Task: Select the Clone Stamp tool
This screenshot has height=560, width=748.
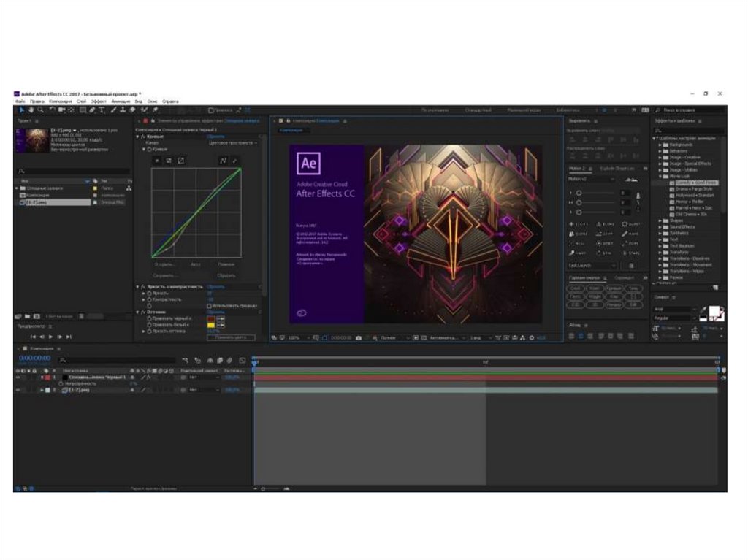Action: (x=123, y=110)
